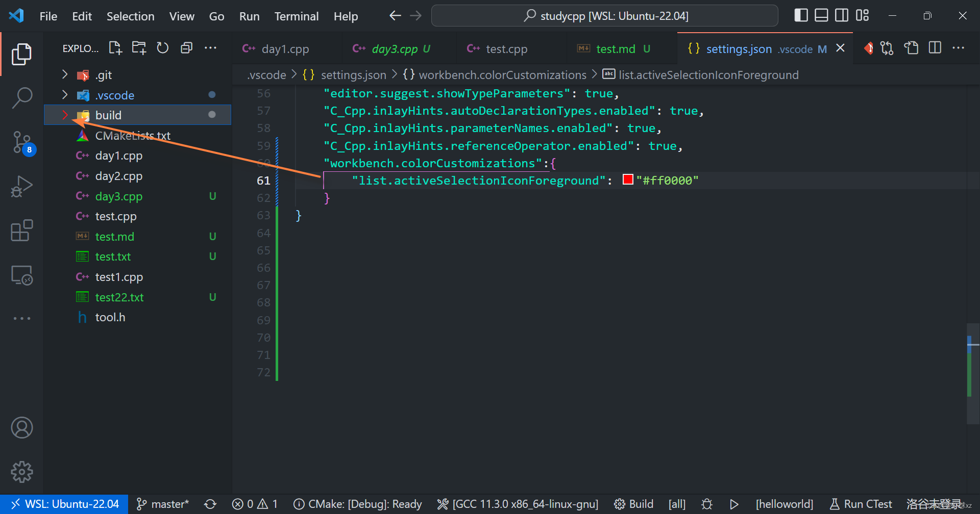Click the CMake Build button
The height and width of the screenshot is (514, 980).
[633, 504]
